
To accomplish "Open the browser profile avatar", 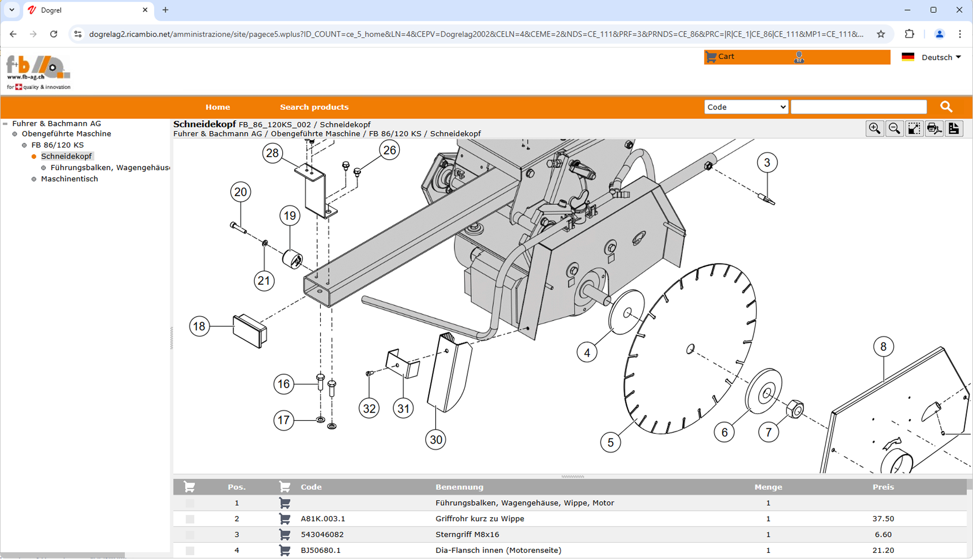I will tap(939, 34).
